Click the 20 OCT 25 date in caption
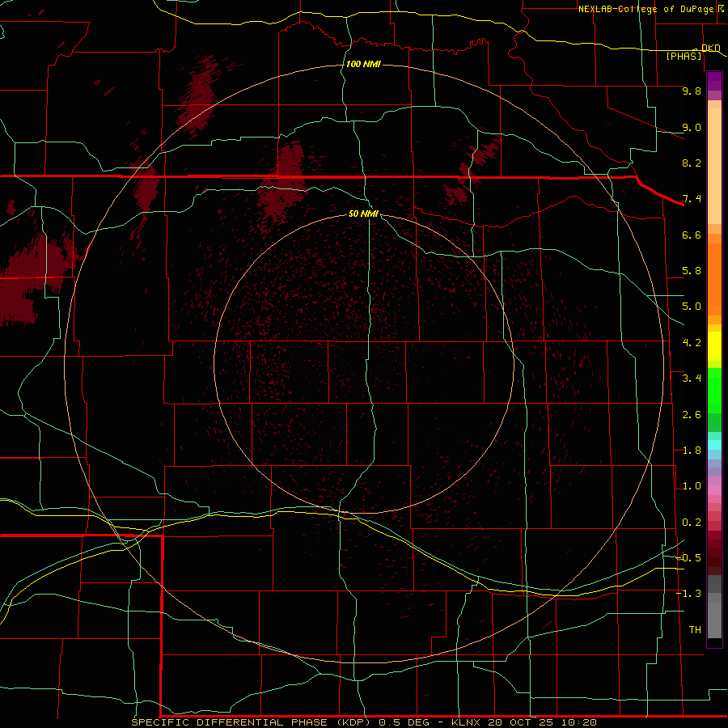This screenshot has width=728, height=728. 522,722
